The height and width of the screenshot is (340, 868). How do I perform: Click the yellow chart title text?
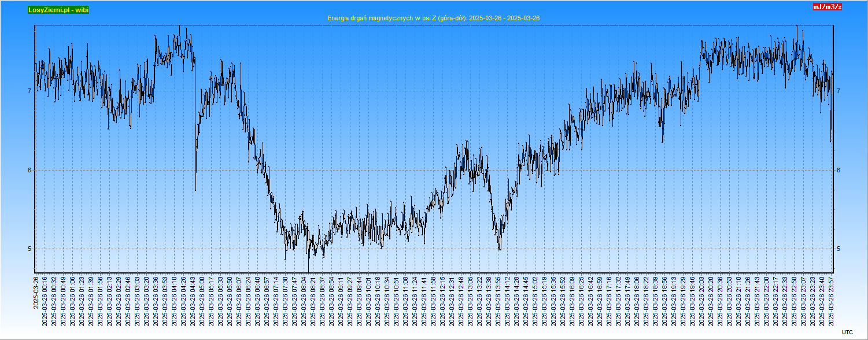click(x=434, y=19)
